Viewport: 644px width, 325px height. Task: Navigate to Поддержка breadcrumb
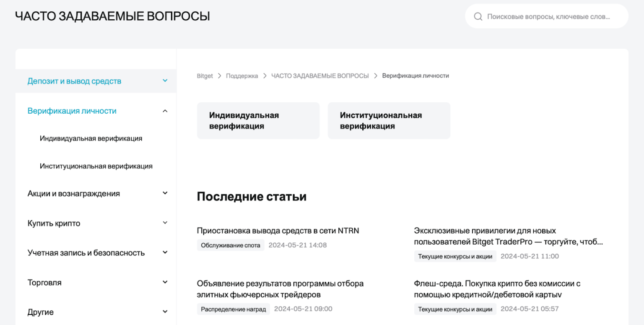click(242, 76)
